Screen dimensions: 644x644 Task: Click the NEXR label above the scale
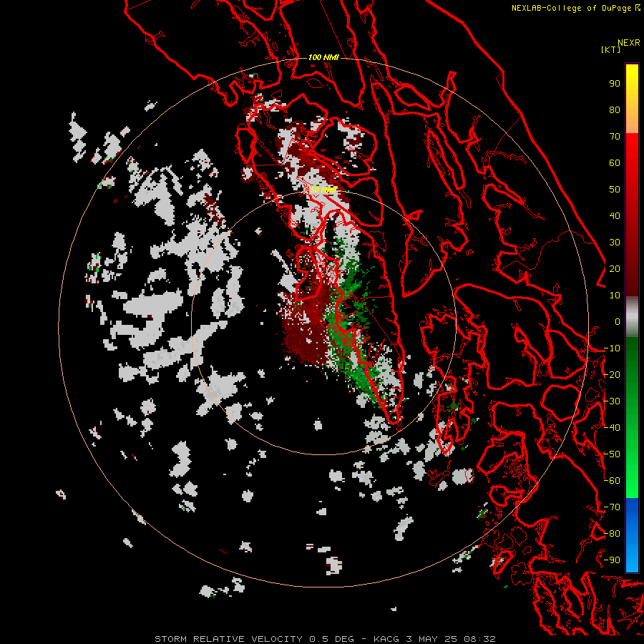628,43
